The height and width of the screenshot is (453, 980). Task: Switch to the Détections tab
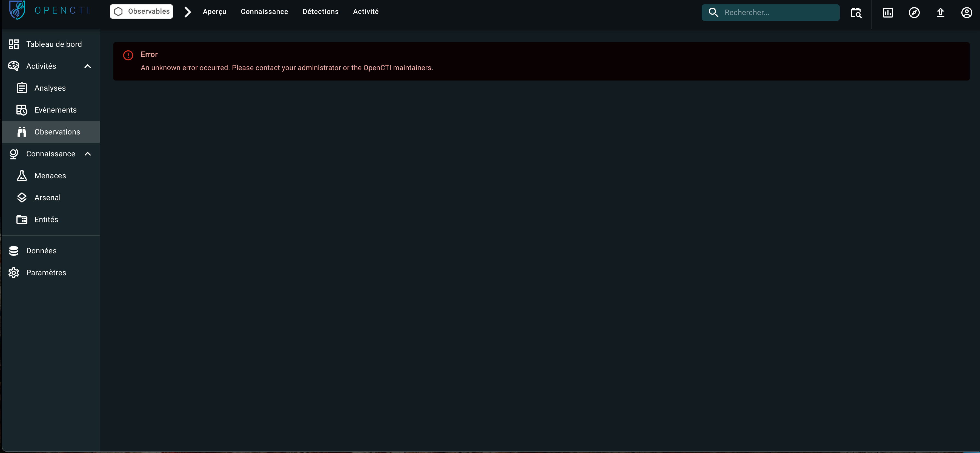320,12
